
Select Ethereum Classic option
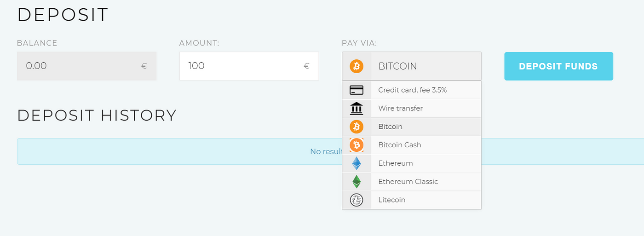pos(412,182)
